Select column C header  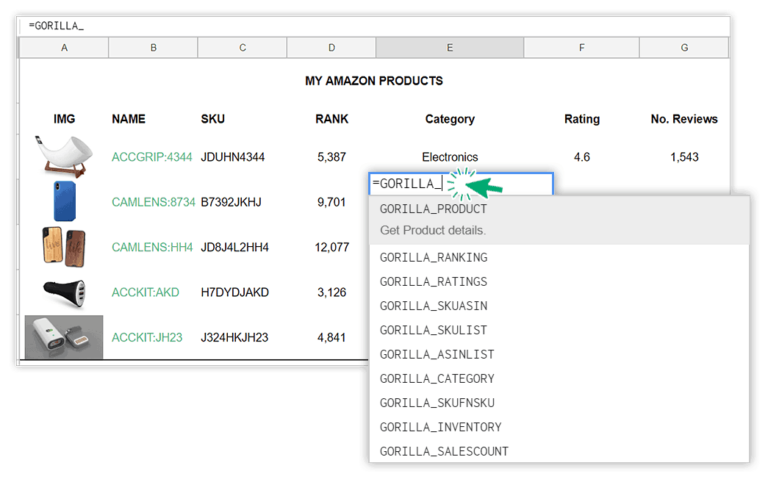[242, 48]
